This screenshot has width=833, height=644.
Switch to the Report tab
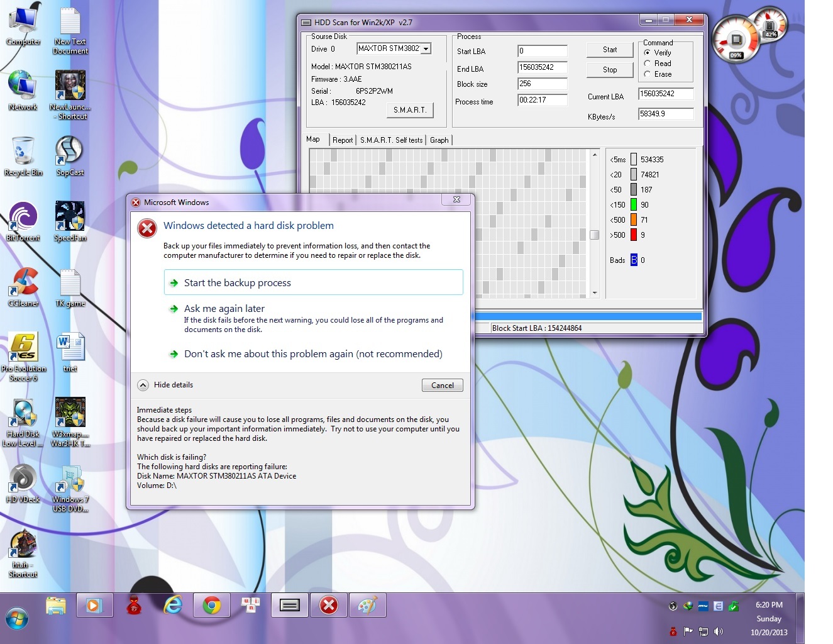click(343, 140)
